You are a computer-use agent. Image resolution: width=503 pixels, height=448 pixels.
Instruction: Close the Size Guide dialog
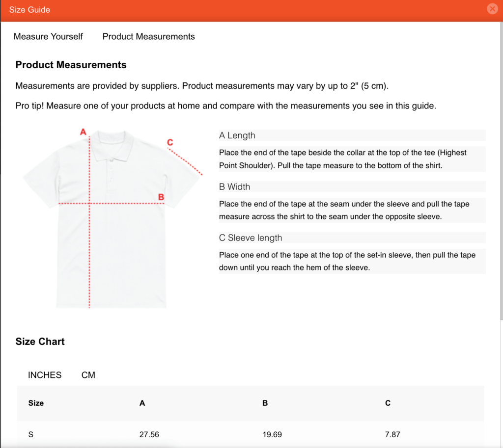click(492, 9)
